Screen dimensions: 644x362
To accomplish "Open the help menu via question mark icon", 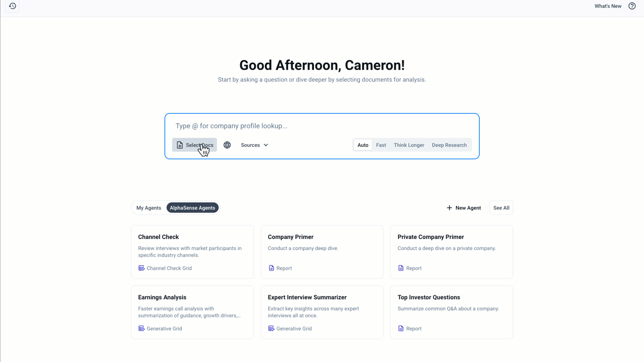I will [632, 6].
